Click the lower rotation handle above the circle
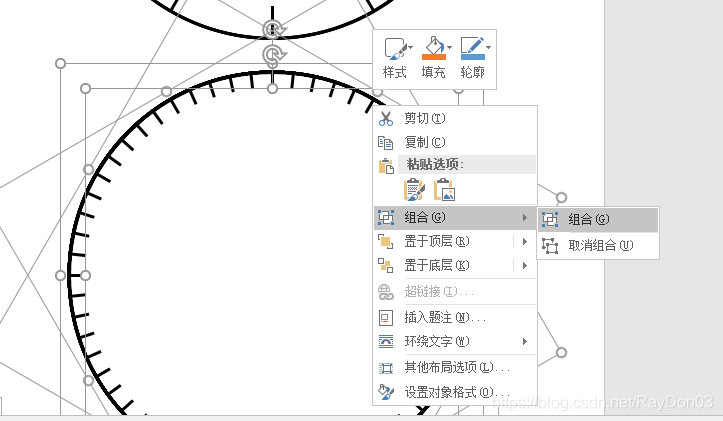The image size is (723, 421). 274,55
